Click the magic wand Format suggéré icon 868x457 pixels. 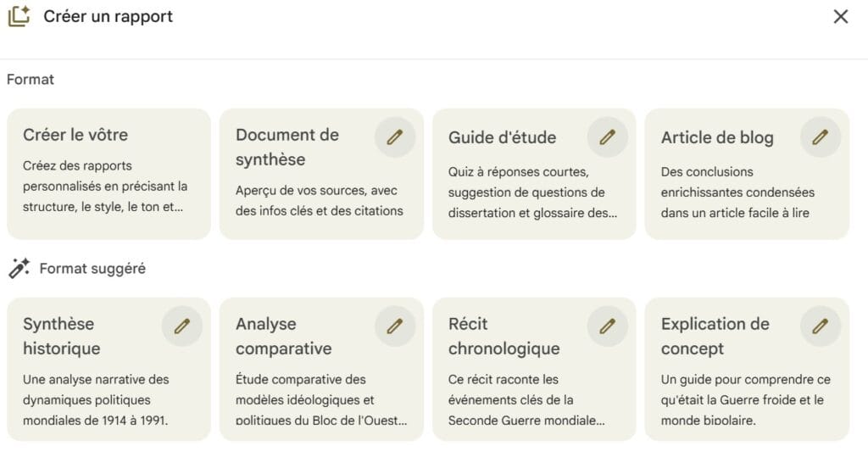(19, 269)
